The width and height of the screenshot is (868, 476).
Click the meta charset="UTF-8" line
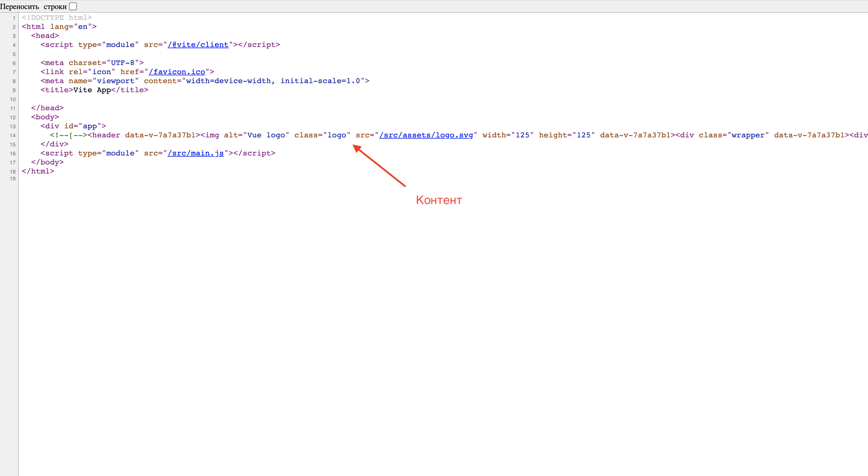pyautogui.click(x=92, y=63)
